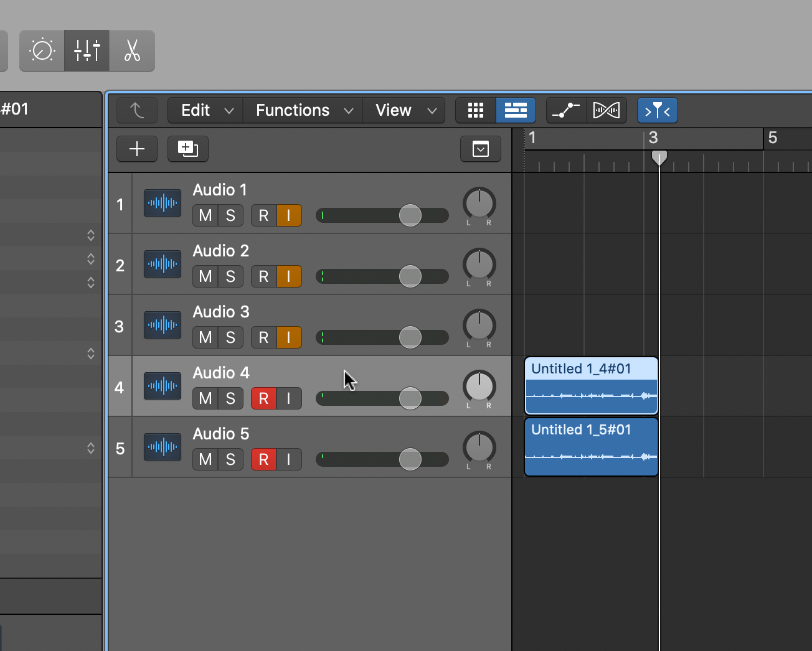This screenshot has width=812, height=651.
Task: Duplicate track with the plus-copy button
Action: pos(188,149)
